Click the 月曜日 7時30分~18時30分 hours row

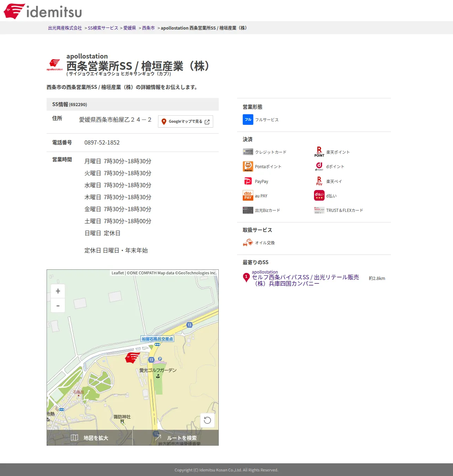118,161
